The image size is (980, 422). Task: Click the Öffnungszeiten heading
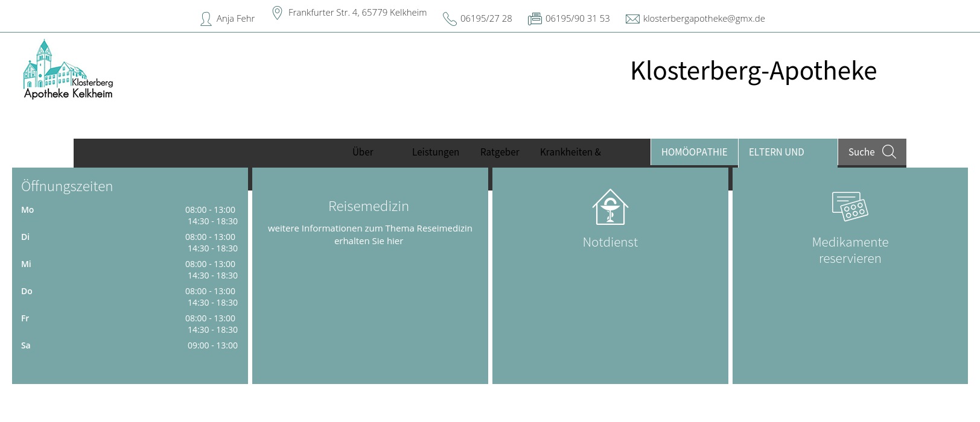(x=67, y=186)
